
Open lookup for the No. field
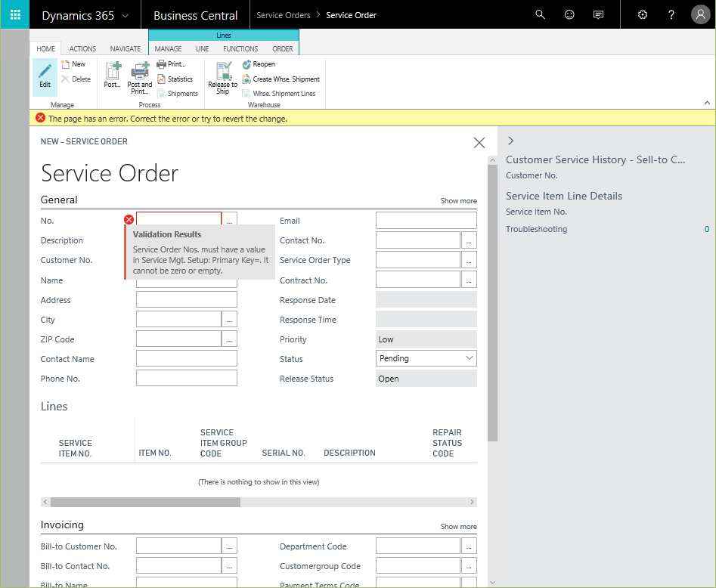point(230,219)
